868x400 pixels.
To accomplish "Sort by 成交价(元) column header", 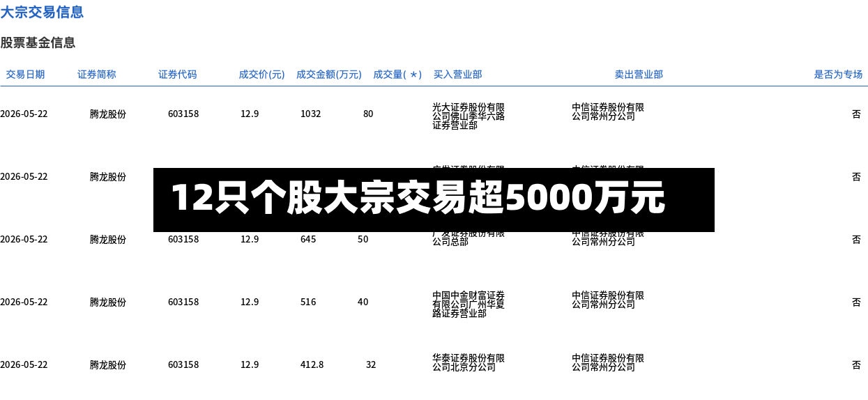I will pyautogui.click(x=261, y=75).
